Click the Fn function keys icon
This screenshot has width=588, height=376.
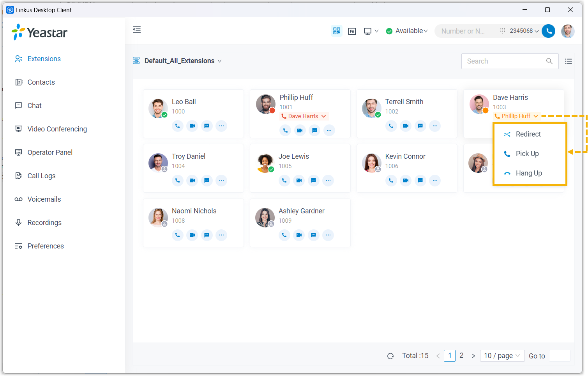coord(352,31)
